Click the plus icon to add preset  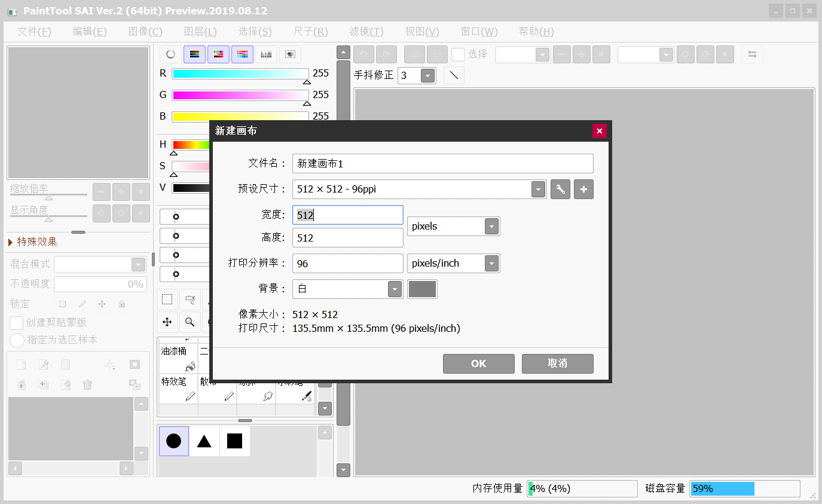coord(583,190)
